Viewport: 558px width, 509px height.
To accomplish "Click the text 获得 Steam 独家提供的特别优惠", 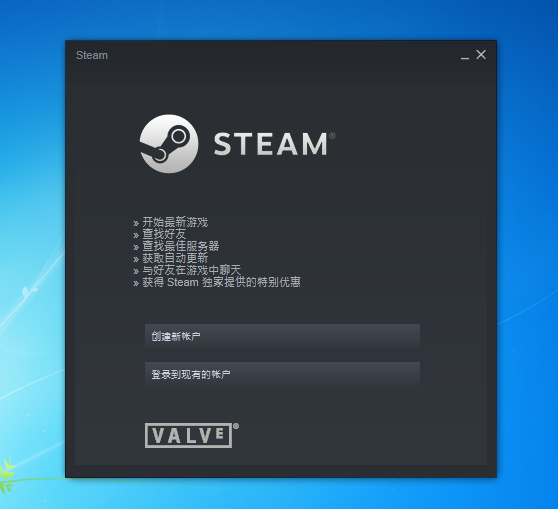I will (x=221, y=282).
